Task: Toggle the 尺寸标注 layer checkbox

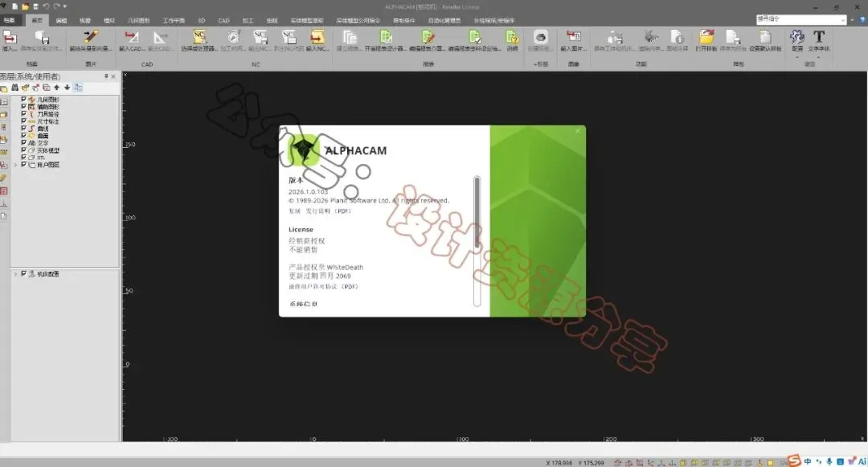Action: point(24,121)
